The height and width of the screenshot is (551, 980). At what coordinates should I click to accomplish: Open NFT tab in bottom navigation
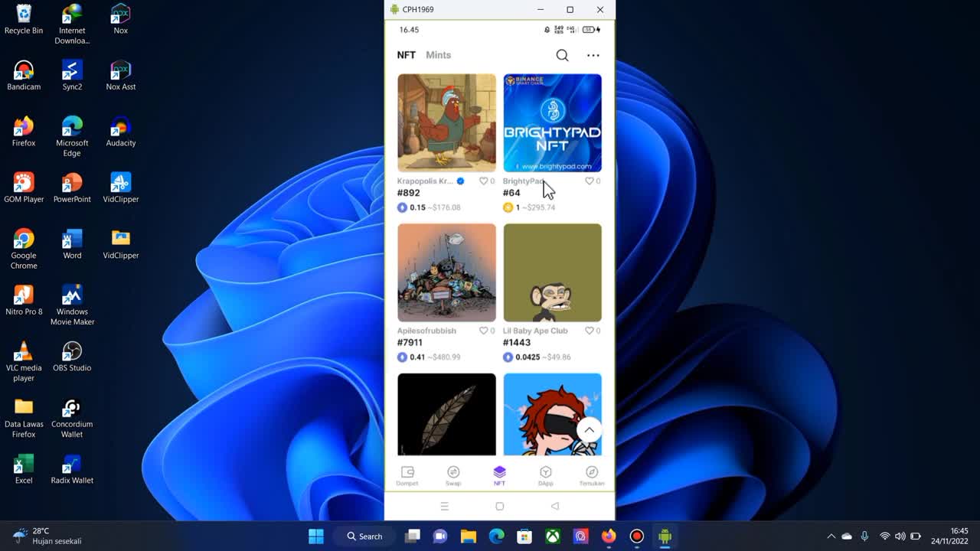tap(499, 476)
